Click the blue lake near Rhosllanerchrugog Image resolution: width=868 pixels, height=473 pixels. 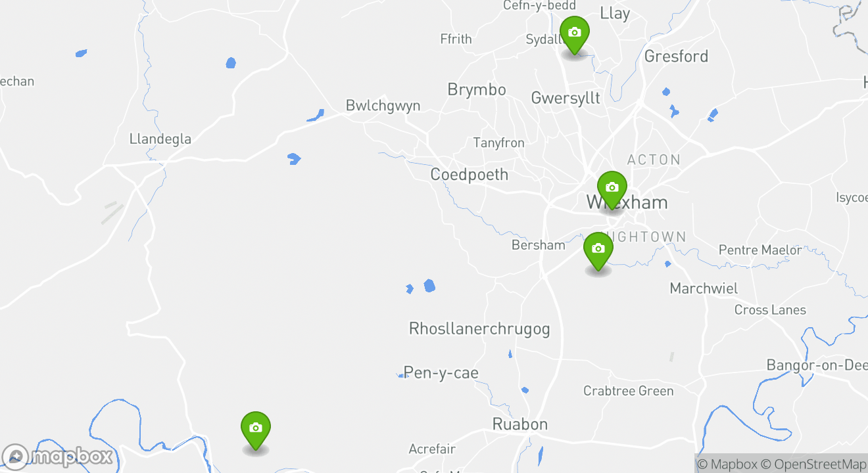pos(429,286)
